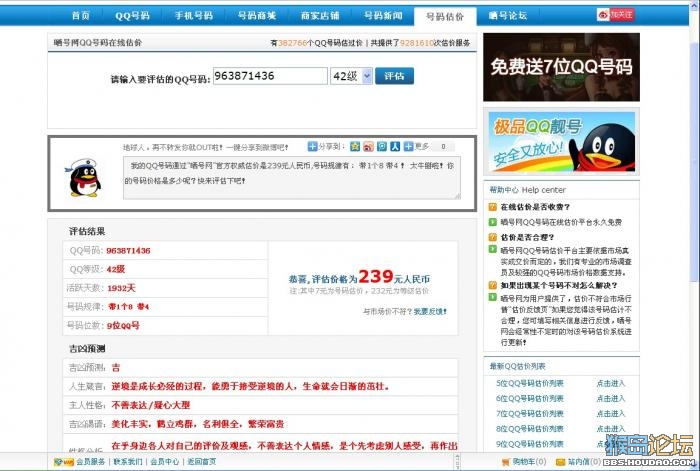Click the penguin sailor avatar image
The image size is (700, 471).
[x=85, y=178]
